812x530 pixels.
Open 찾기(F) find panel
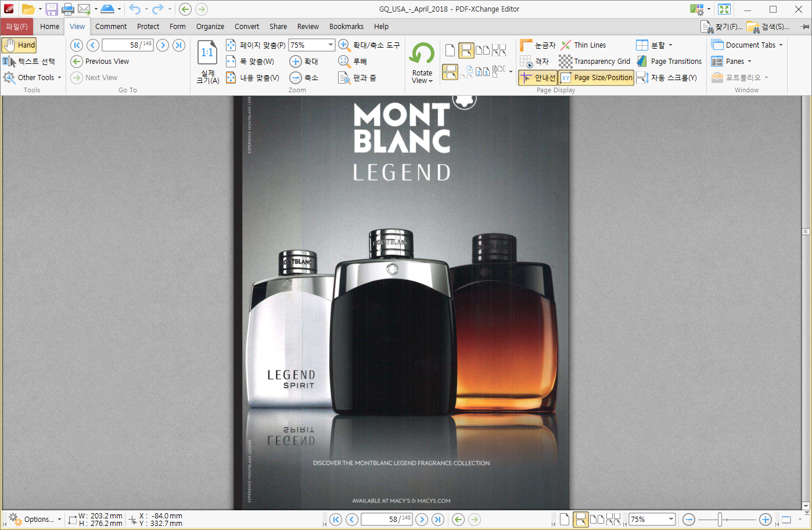[722, 27]
